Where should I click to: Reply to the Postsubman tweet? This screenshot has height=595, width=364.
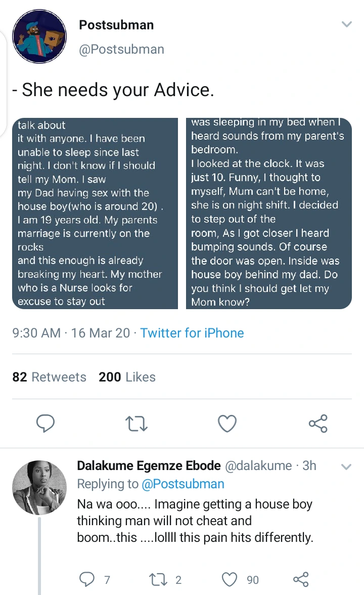[x=45, y=423]
